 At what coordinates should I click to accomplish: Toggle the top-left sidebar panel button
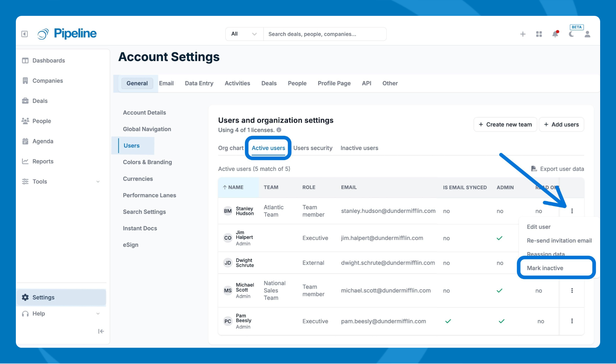[x=25, y=34]
